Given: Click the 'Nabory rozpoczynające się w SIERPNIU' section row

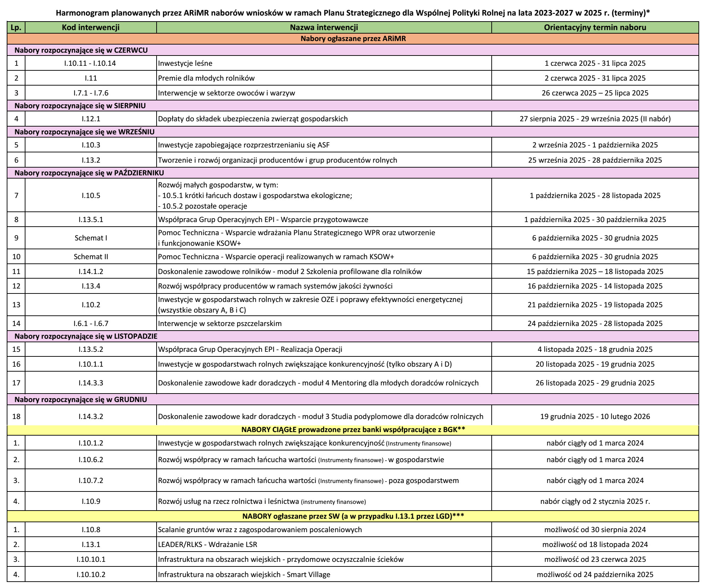Looking at the screenshot, I should (80, 106).
